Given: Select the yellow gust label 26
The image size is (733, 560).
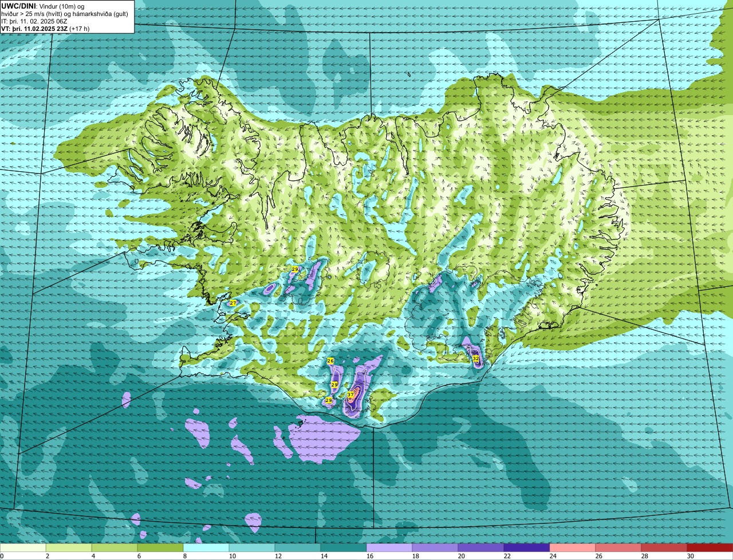Looking at the screenshot, I should pos(330,361).
